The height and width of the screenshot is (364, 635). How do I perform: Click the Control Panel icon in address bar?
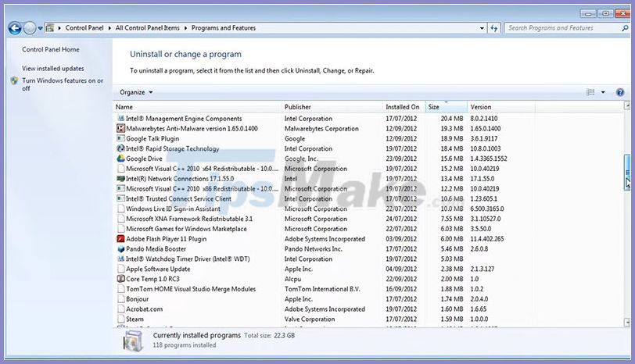(50, 28)
